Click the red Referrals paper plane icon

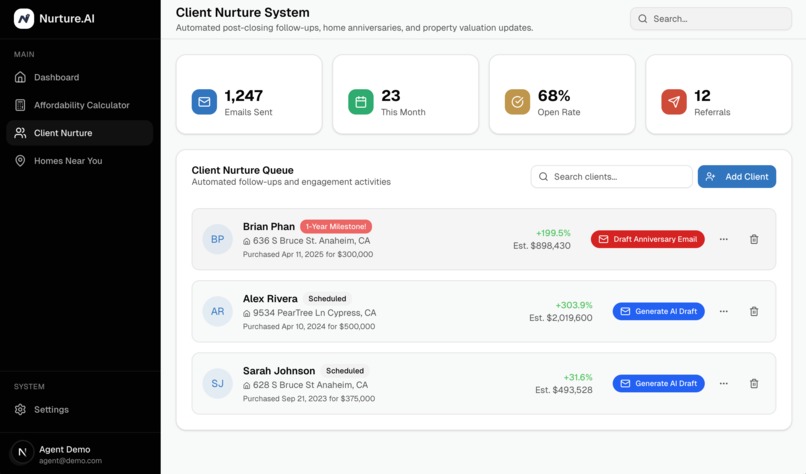coord(674,102)
